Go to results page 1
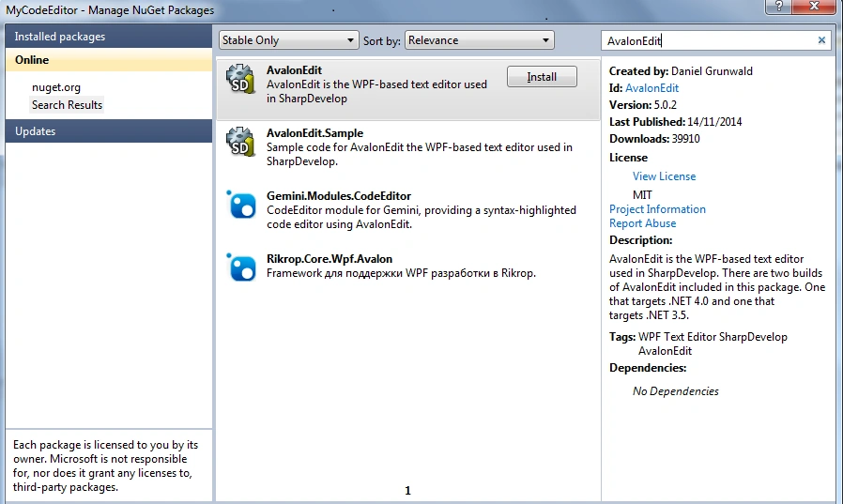This screenshot has width=843, height=504. 407,491
